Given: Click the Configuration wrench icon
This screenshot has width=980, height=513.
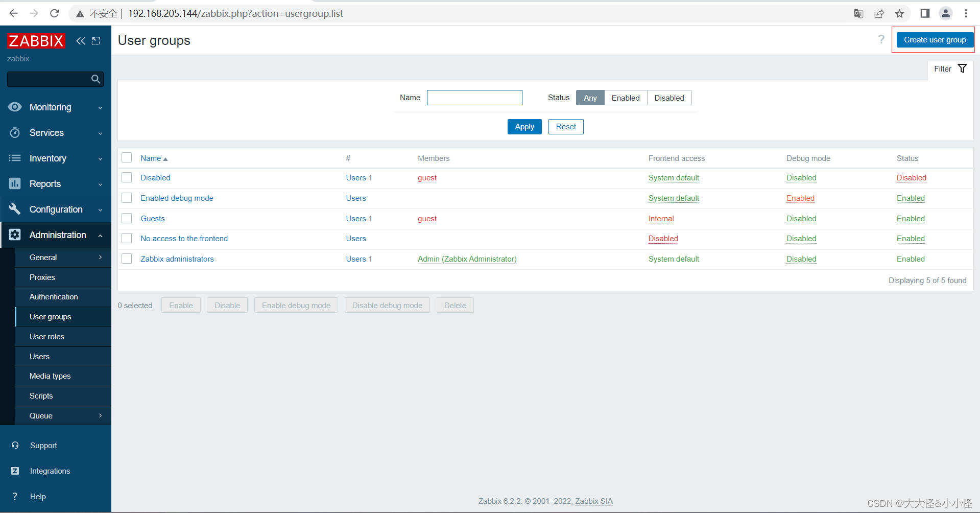Looking at the screenshot, I should 15,209.
